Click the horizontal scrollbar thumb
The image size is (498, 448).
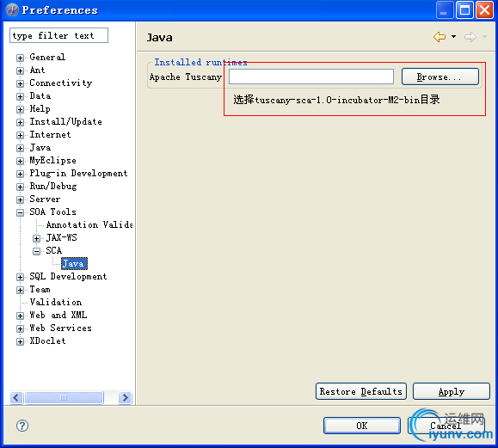pos(64,397)
